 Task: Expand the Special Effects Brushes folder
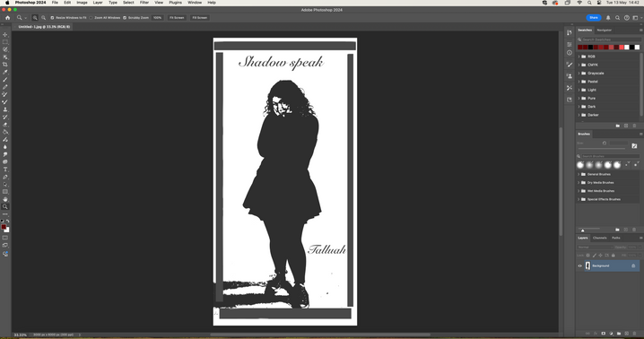[579, 199]
